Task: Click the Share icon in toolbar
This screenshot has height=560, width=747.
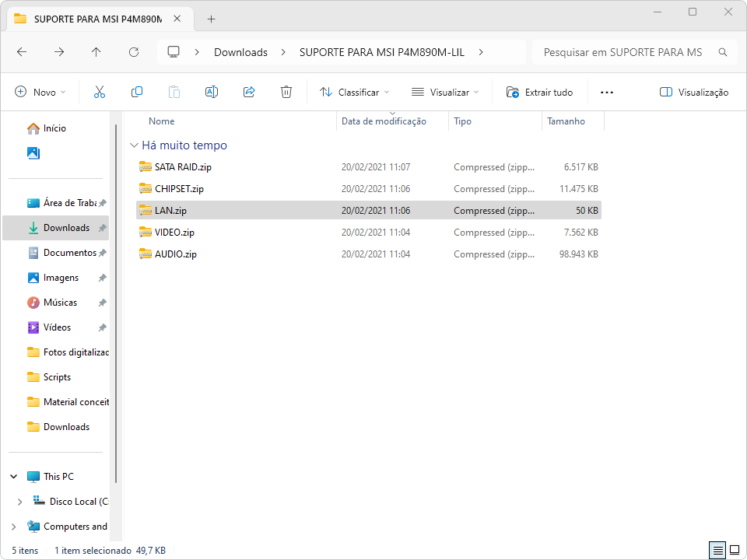Action: 249,92
